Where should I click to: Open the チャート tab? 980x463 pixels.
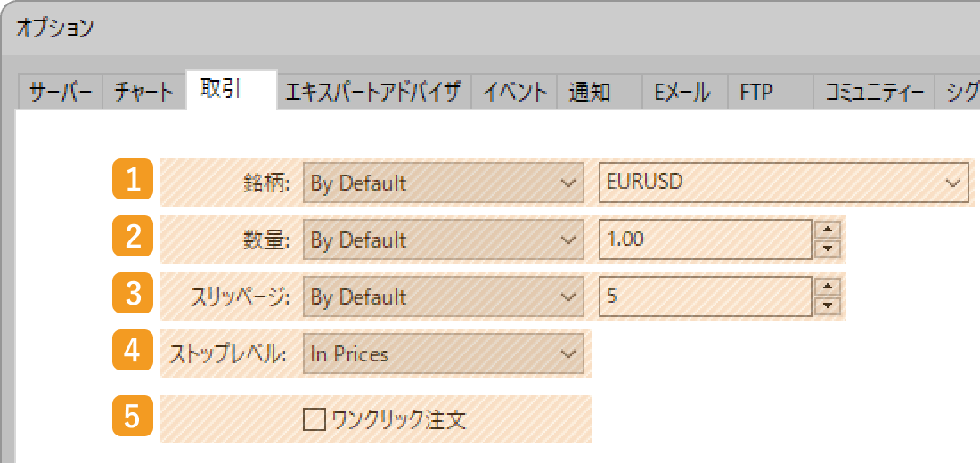[x=144, y=93]
